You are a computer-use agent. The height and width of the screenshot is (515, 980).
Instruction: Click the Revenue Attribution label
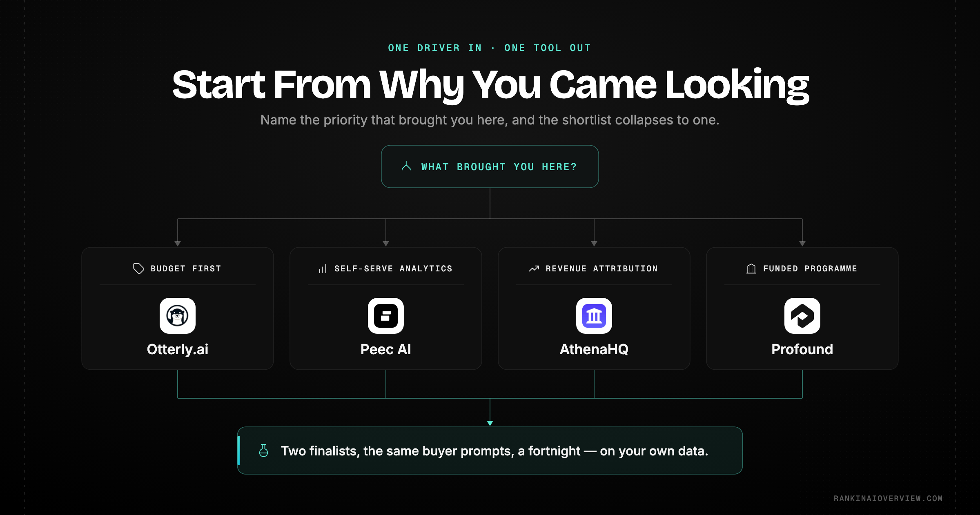(x=602, y=269)
